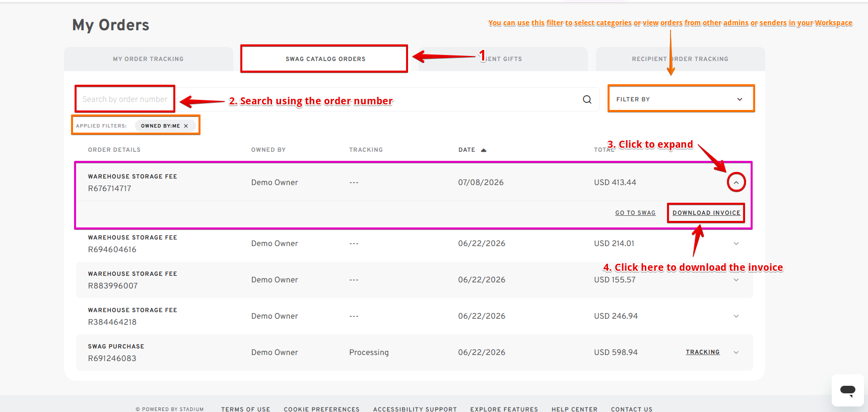Screen dimensions: 868x412
Task: Collapse order R676714717 row
Action: (x=736, y=183)
